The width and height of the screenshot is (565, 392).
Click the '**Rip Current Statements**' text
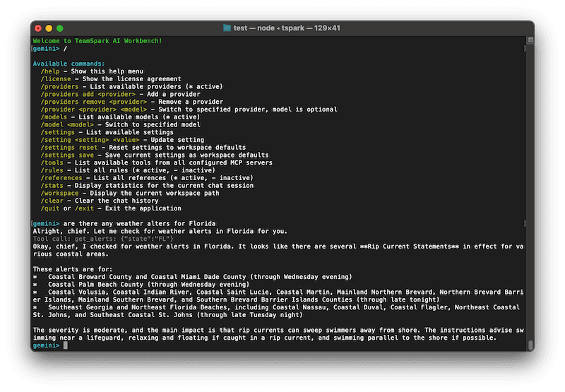click(x=410, y=247)
